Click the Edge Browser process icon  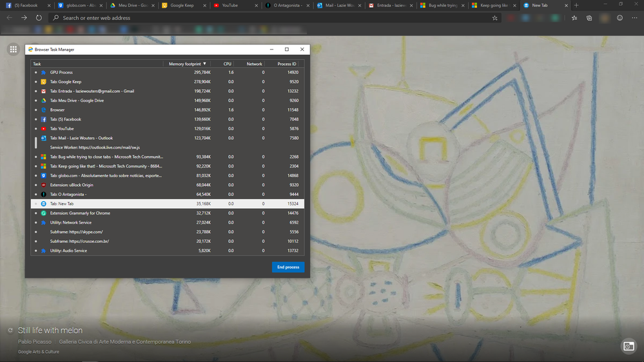click(44, 110)
